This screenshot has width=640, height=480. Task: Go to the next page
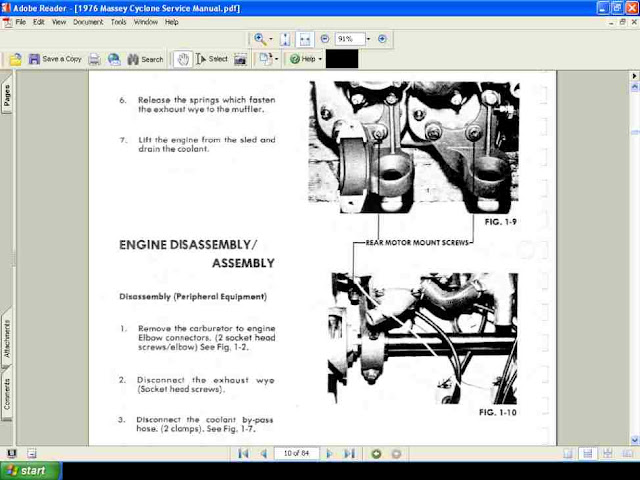329,453
